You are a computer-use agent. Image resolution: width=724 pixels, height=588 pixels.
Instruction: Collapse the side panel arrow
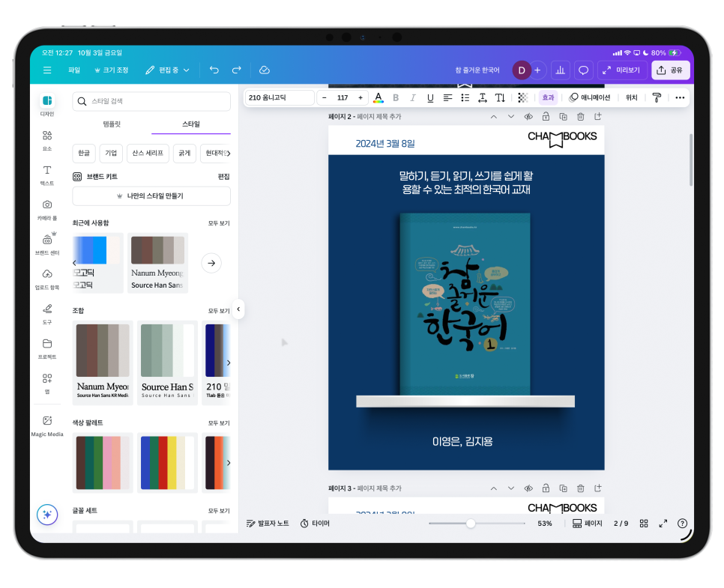point(239,309)
